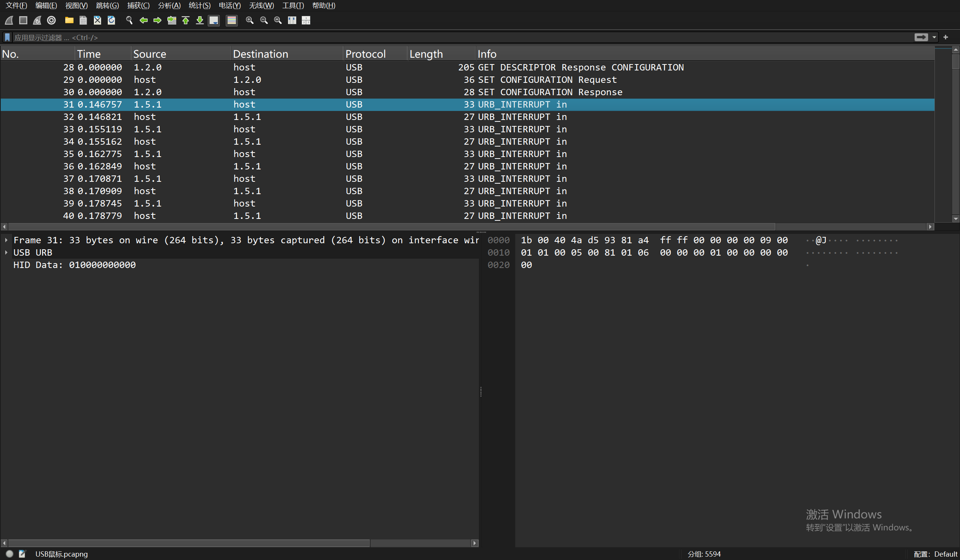Image resolution: width=960 pixels, height=560 pixels.
Task: Click the packet list horizontal scrollbar
Action: click(391, 226)
